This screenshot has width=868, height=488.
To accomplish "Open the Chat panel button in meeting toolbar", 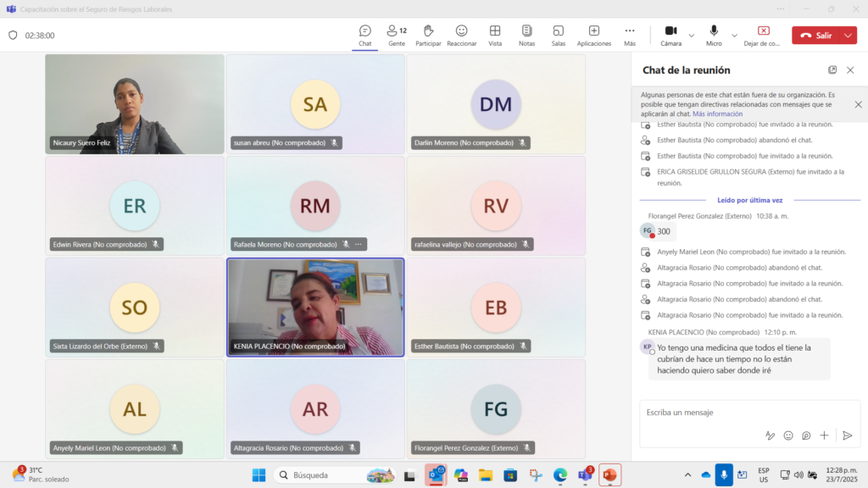I will click(364, 36).
